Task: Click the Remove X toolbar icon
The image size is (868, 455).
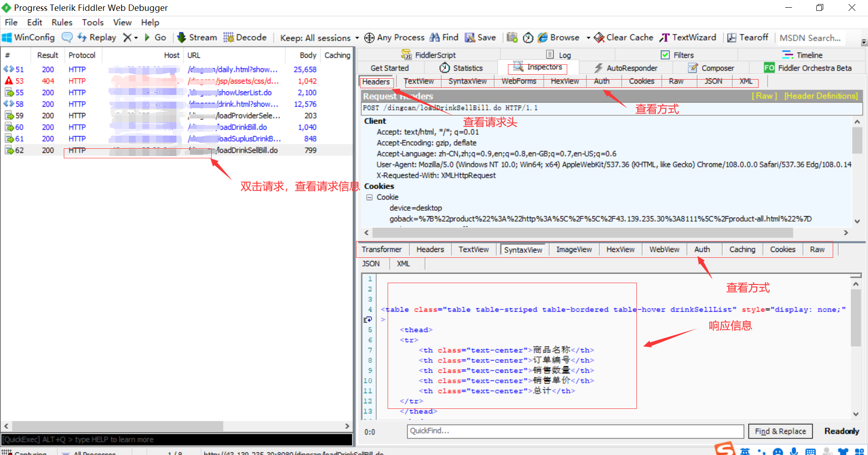Action: point(128,38)
